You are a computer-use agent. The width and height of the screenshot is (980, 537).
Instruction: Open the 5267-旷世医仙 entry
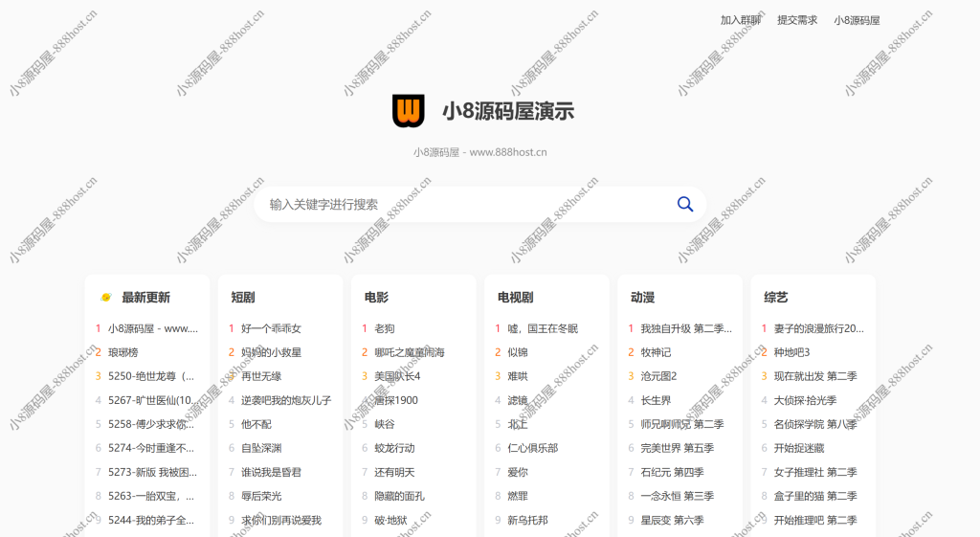153,400
